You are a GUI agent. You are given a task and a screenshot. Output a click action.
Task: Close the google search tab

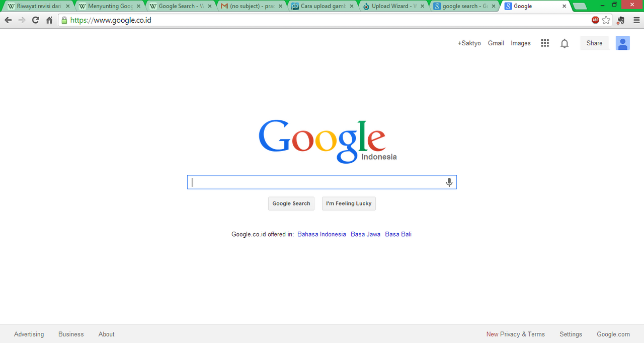494,7
